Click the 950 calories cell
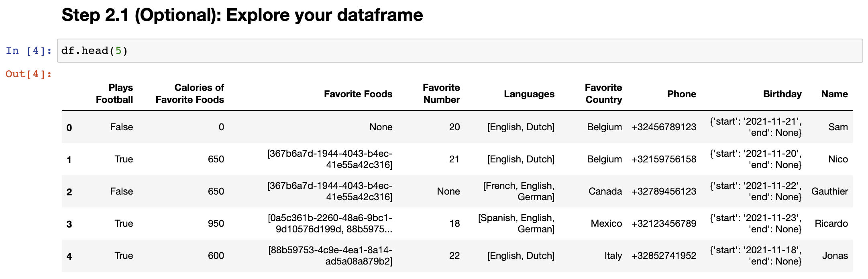Image resolution: width=868 pixels, height=279 pixels. click(x=216, y=224)
